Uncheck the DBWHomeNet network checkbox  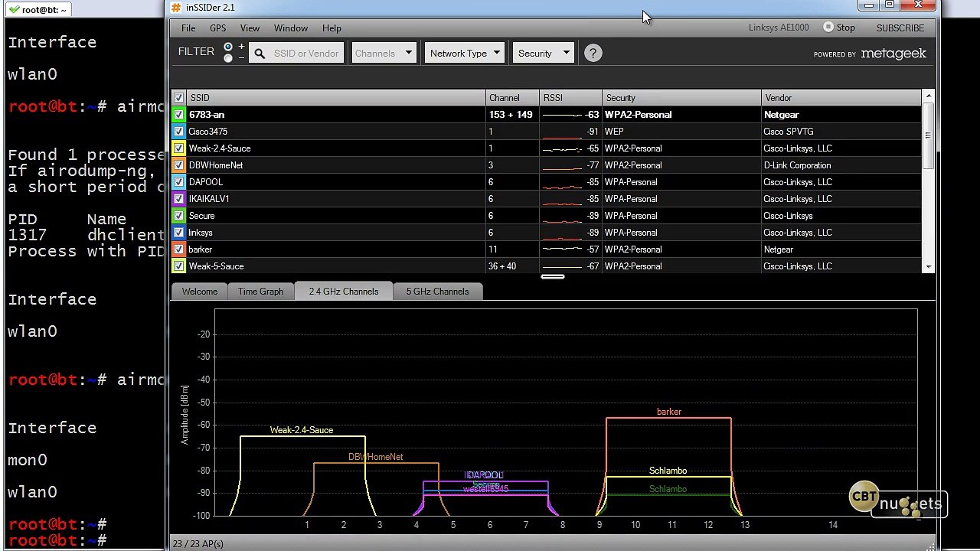point(178,165)
